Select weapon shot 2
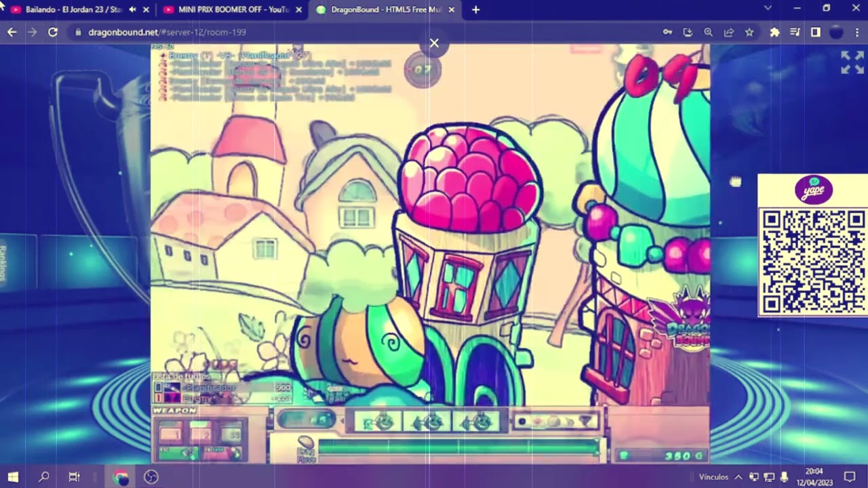Screen dimensions: 868x488 click(200, 433)
